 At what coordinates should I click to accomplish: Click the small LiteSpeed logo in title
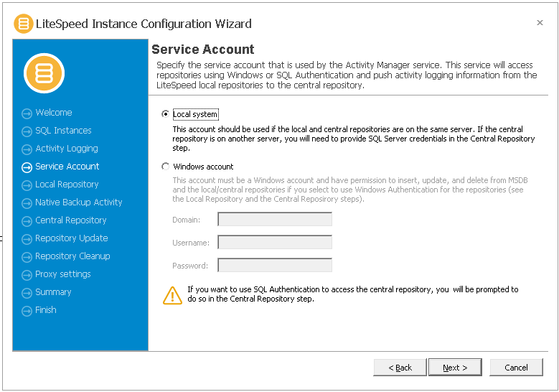[x=24, y=24]
